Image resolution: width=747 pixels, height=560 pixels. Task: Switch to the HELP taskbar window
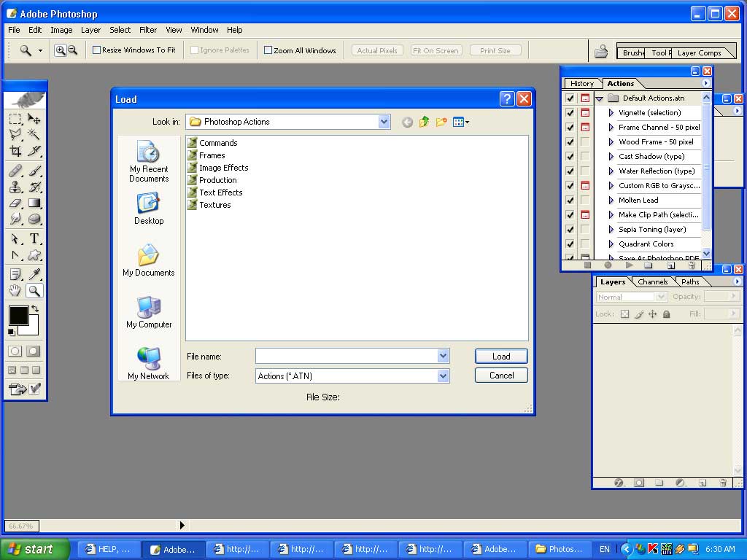click(109, 549)
